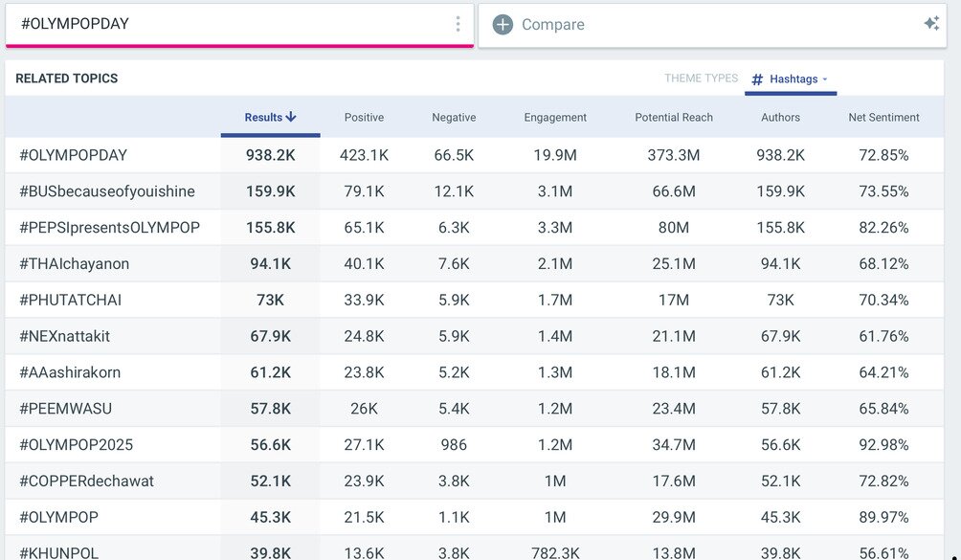
Task: Click the 64.21% Net Sentiment value
Action: tap(883, 372)
